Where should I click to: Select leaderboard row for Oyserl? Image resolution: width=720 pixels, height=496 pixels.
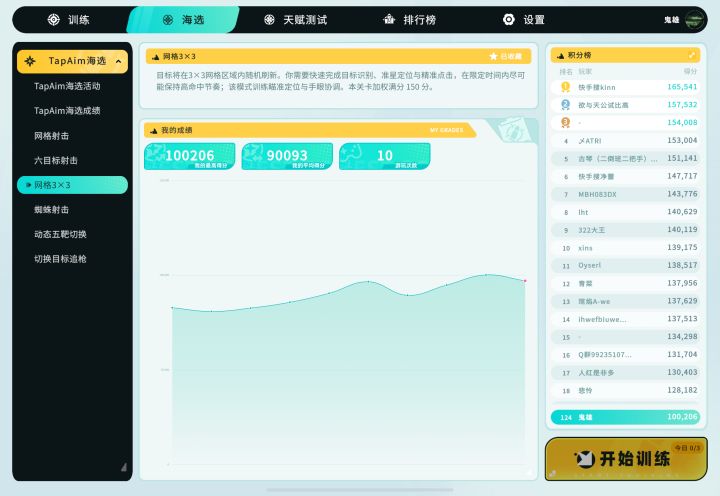(625, 265)
